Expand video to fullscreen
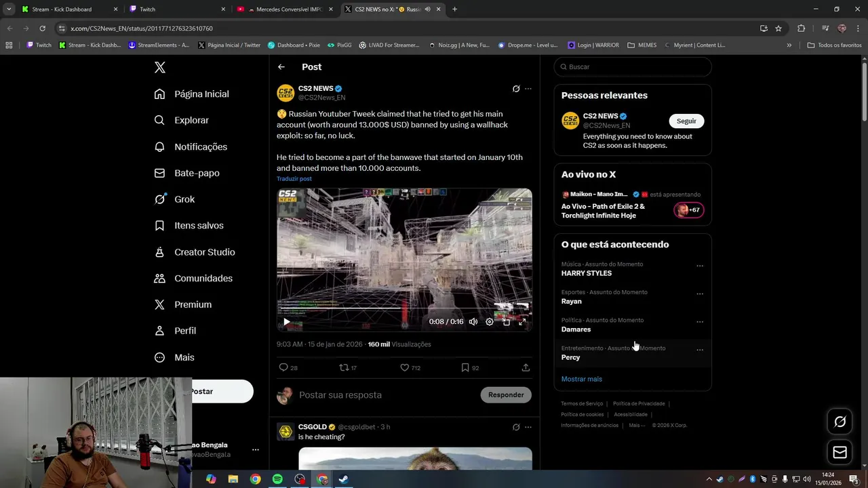 [522, 322]
